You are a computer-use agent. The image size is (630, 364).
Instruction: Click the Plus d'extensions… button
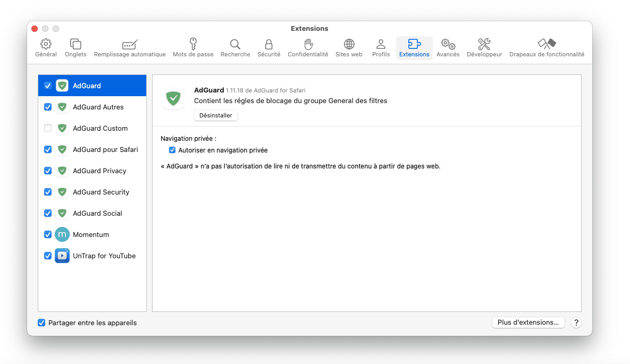pyautogui.click(x=528, y=323)
